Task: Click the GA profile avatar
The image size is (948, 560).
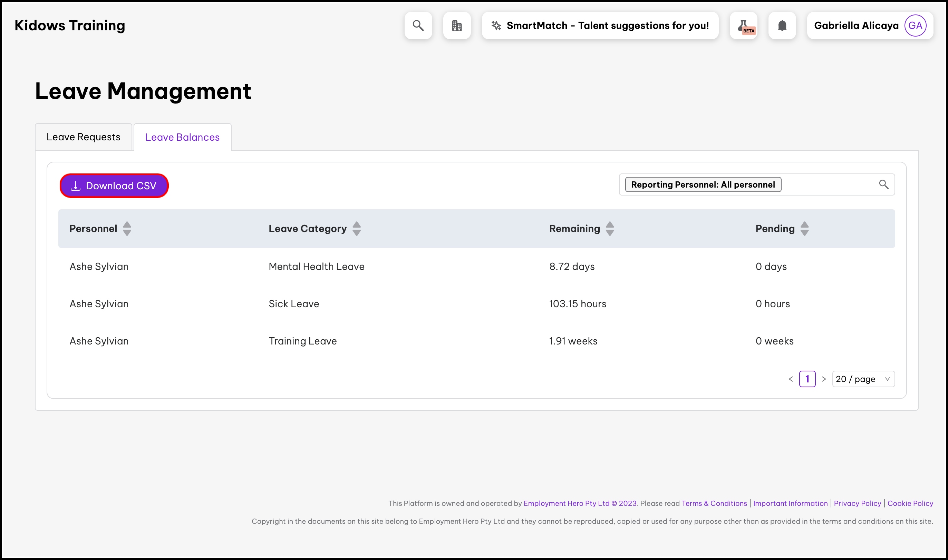Action: pyautogui.click(x=915, y=25)
